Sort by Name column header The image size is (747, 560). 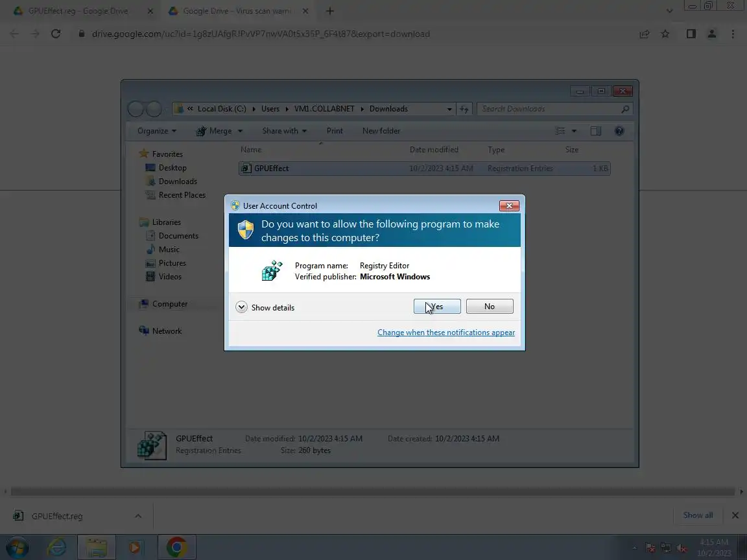coord(251,150)
